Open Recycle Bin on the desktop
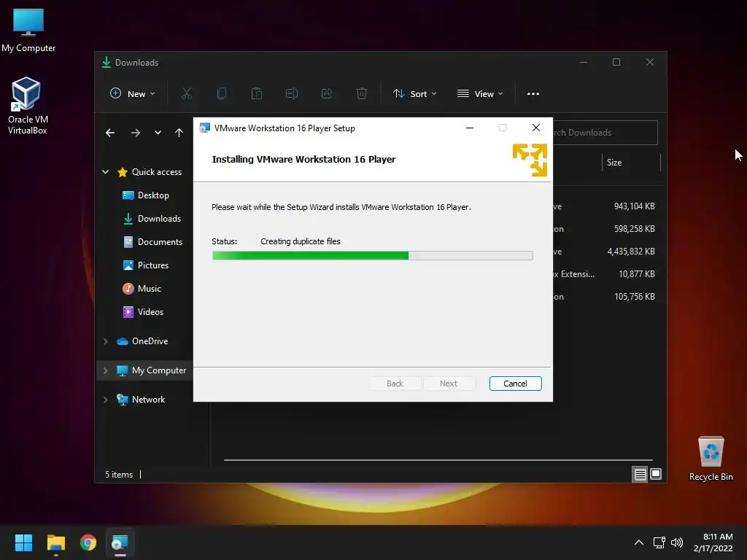The height and width of the screenshot is (560, 747). pos(711,459)
